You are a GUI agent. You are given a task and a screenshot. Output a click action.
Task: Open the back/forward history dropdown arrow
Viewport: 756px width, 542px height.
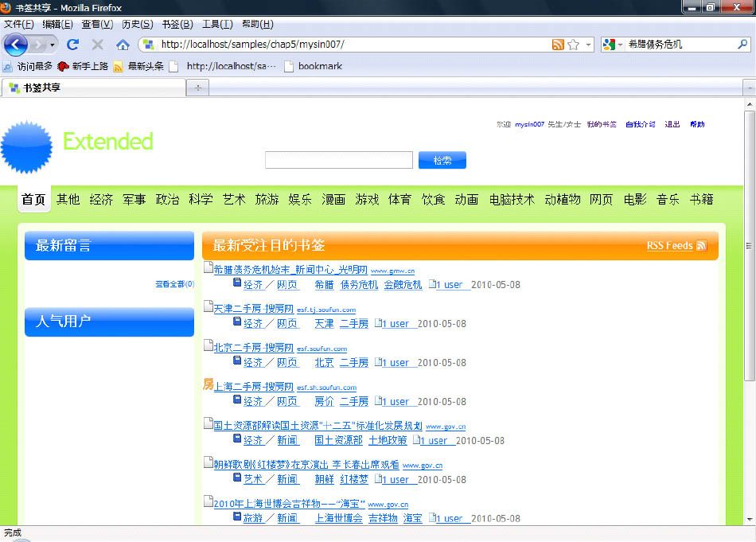(x=52, y=45)
